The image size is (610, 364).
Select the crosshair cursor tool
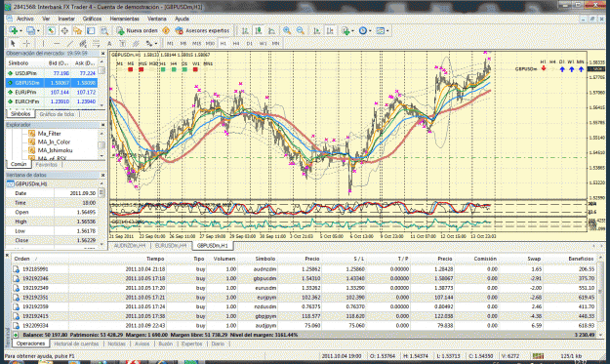tap(27, 44)
